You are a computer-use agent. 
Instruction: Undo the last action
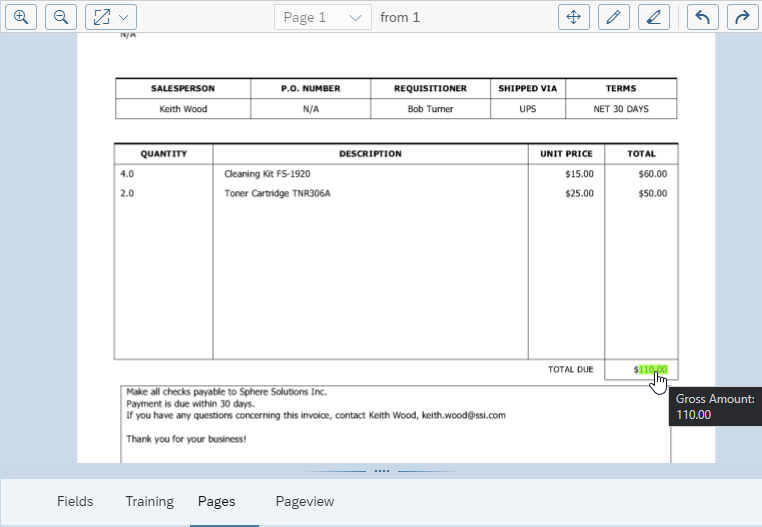click(x=702, y=17)
